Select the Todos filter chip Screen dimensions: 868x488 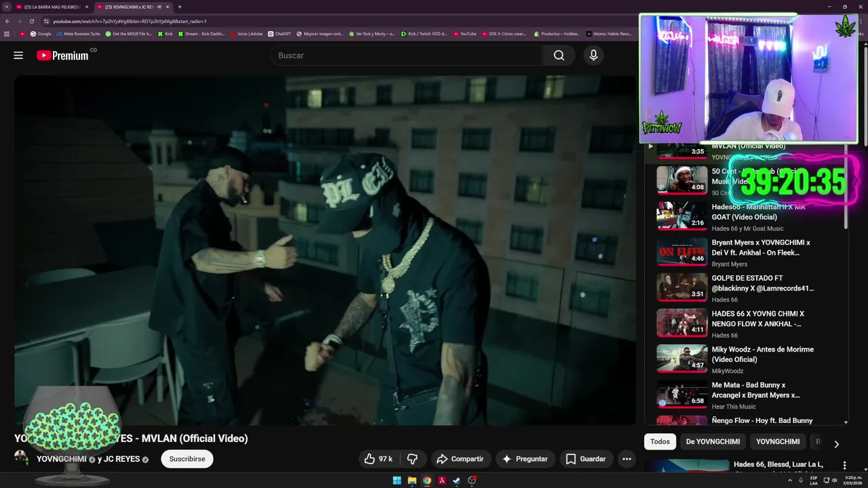pos(660,442)
